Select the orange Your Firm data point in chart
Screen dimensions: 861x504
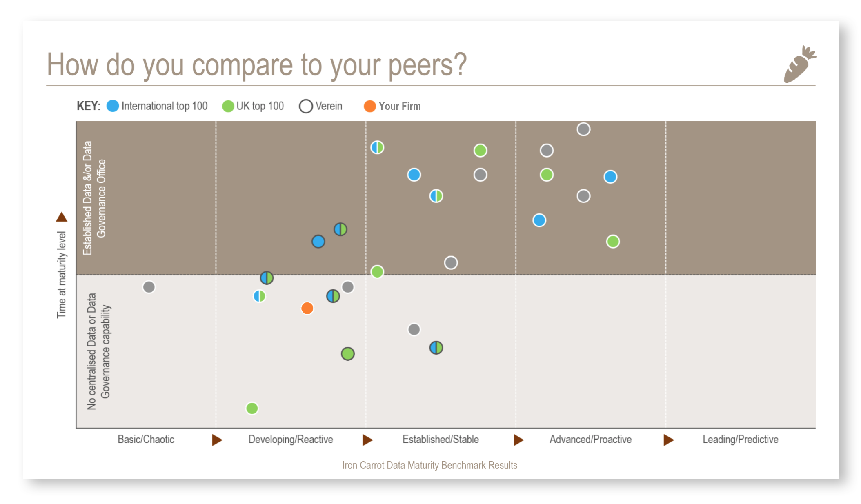coord(307,308)
